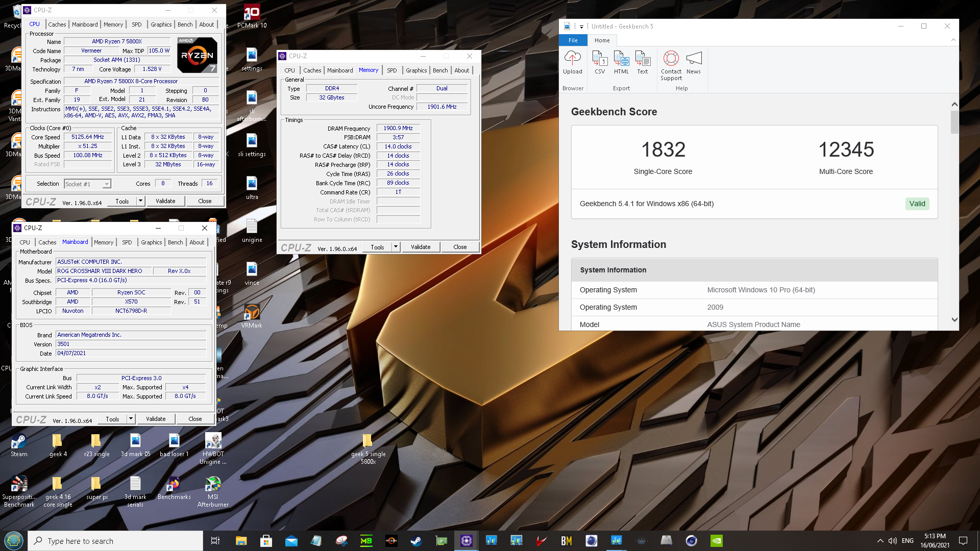Viewport: 980px width, 551px height.
Task: Click the 5125.64 MHz core speed value
Action: point(88,137)
